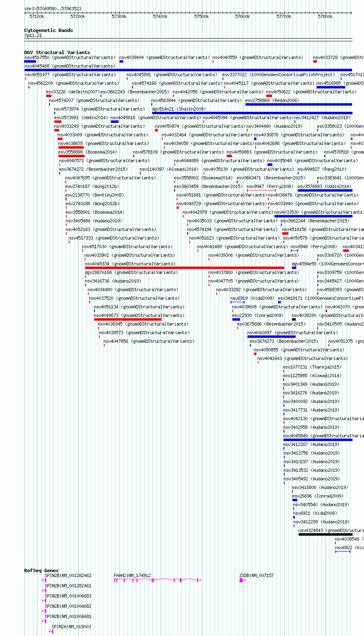Viewport: 364px width, 636px height.
Task: Click the nsv3405484 (Audano2019) label
Action: pos(94,221)
